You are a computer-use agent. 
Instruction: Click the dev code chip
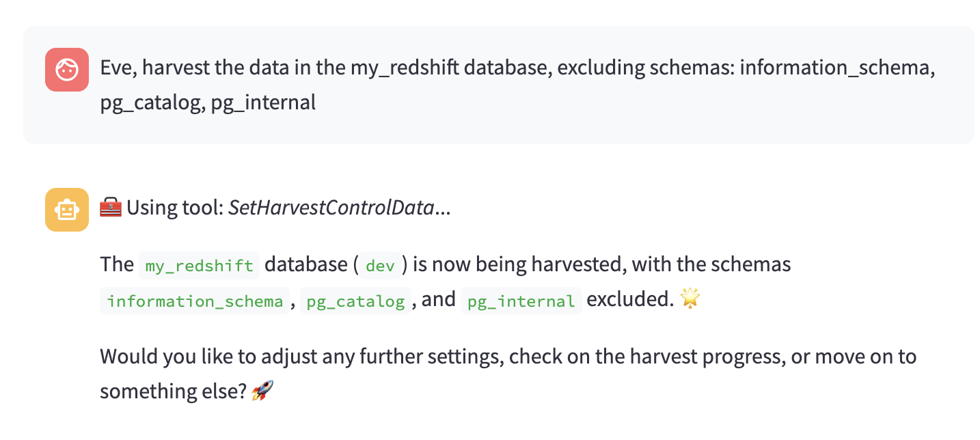[x=381, y=265]
